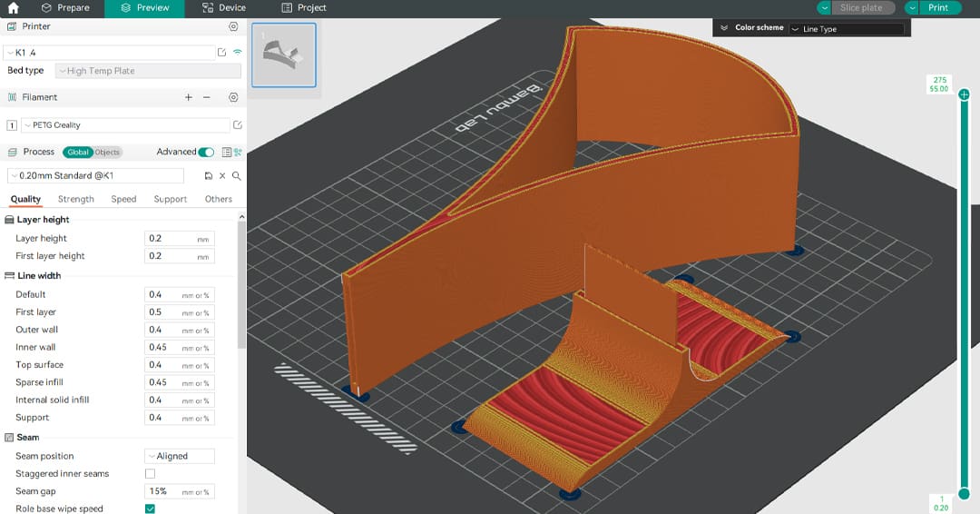Open the Seam position Aligned dropdown
This screenshot has height=514, width=980.
[x=179, y=456]
